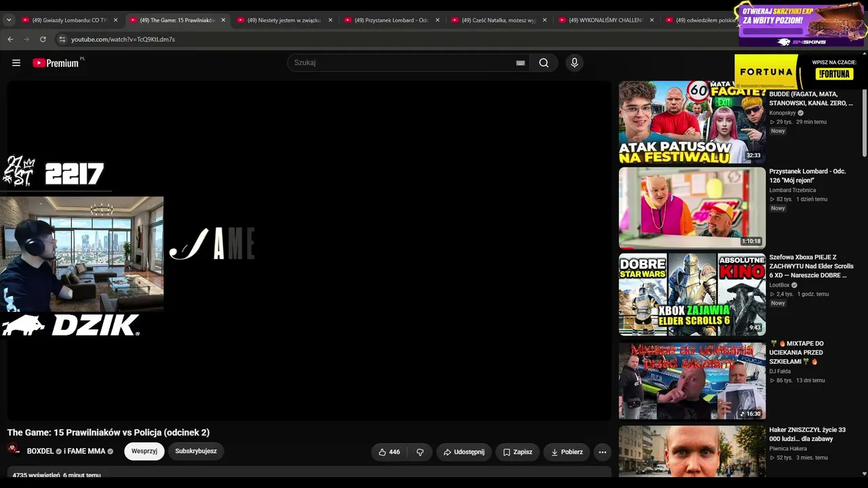Open 'Haker ZNISZCZYŁ życie 33 000 ludzi' title
This screenshot has height=488, width=868.
pyautogui.click(x=808, y=434)
